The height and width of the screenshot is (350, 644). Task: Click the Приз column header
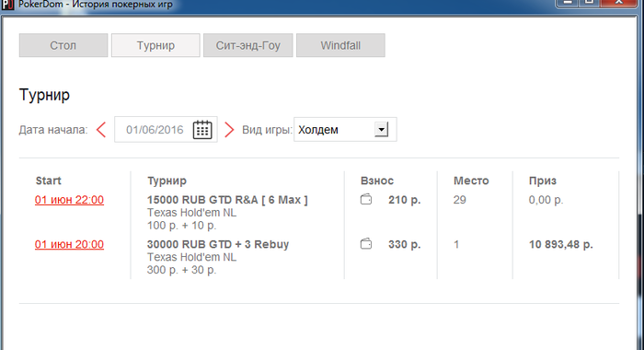click(543, 181)
